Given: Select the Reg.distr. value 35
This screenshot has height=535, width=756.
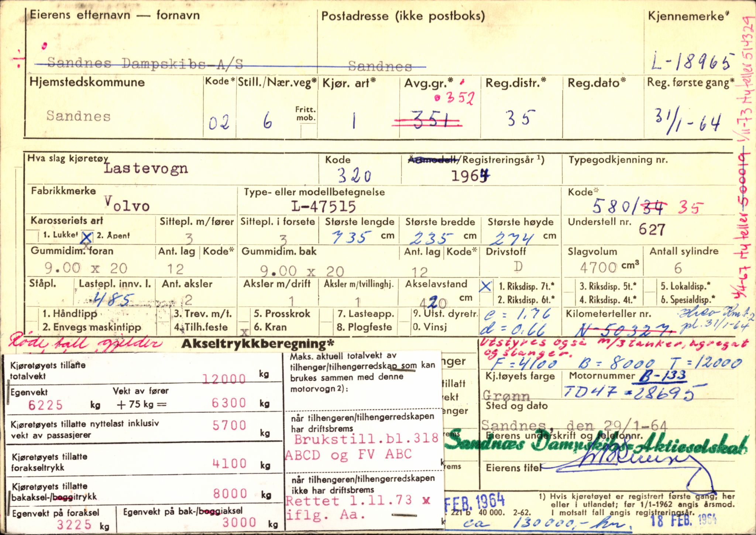Looking at the screenshot, I should pos(520,118).
